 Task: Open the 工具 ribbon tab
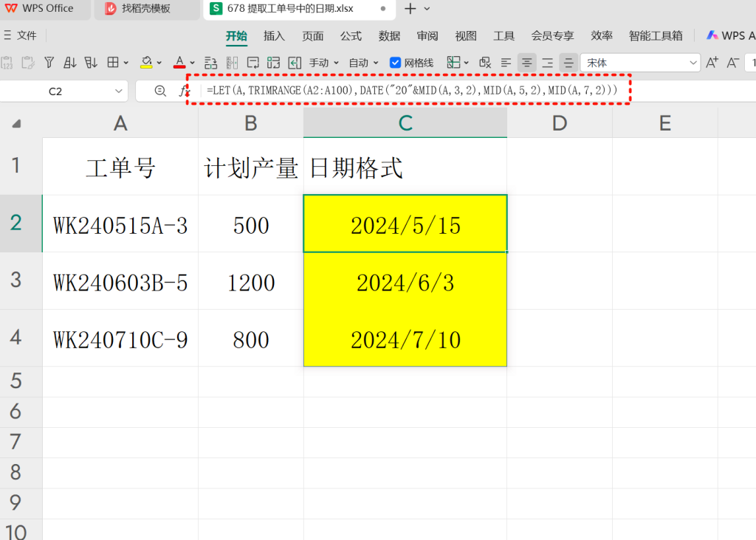click(x=504, y=35)
